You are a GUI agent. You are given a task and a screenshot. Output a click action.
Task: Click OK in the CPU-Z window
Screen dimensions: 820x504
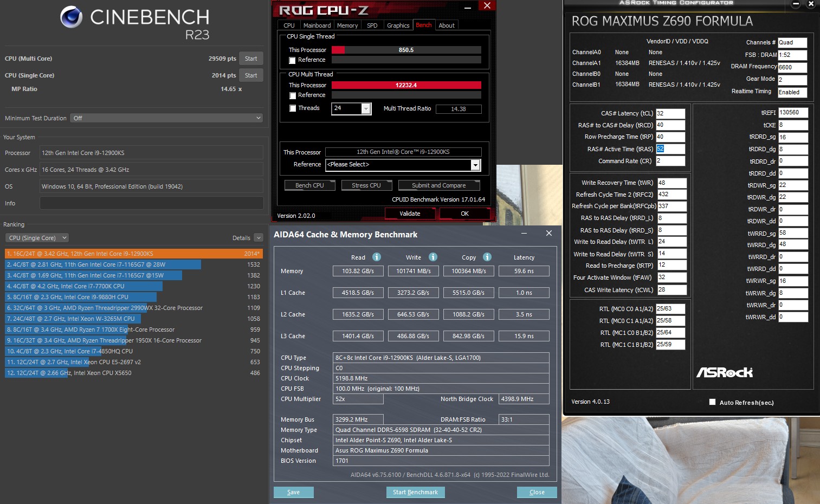(465, 214)
